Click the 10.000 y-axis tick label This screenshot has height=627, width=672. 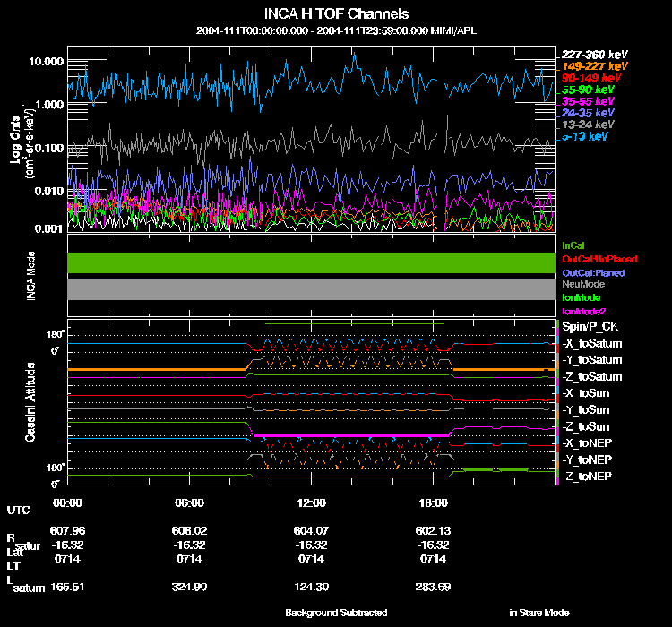click(x=47, y=61)
